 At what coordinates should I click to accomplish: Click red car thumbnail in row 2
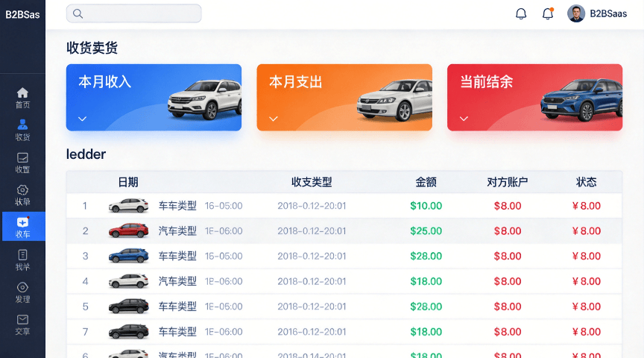tap(128, 230)
